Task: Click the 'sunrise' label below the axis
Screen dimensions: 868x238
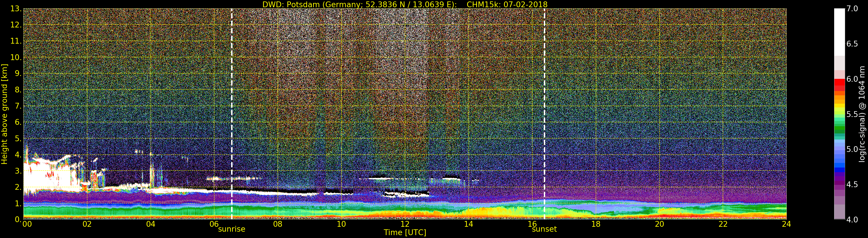Action: [x=231, y=229]
